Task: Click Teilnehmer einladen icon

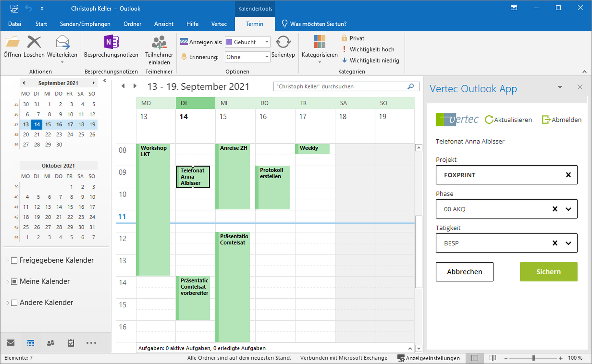Action: [x=159, y=43]
